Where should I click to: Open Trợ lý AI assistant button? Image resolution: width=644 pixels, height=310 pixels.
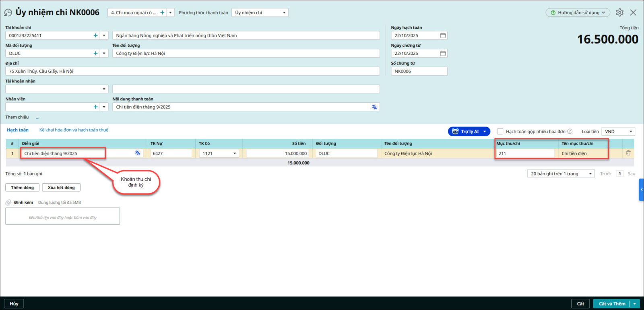(466, 132)
